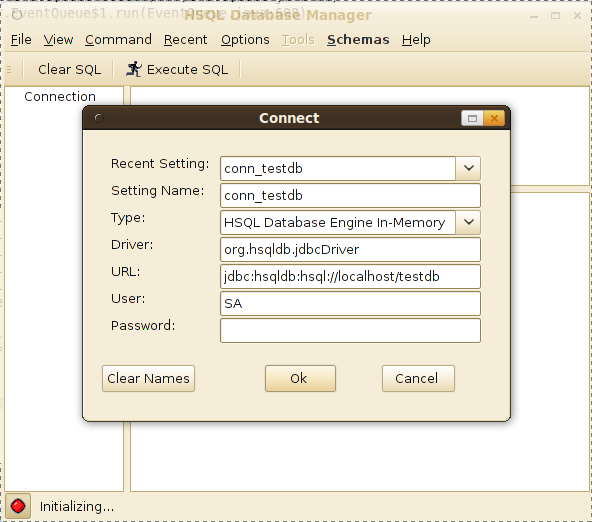Click the User: label
The width and height of the screenshot is (592, 522).
pyautogui.click(x=128, y=299)
